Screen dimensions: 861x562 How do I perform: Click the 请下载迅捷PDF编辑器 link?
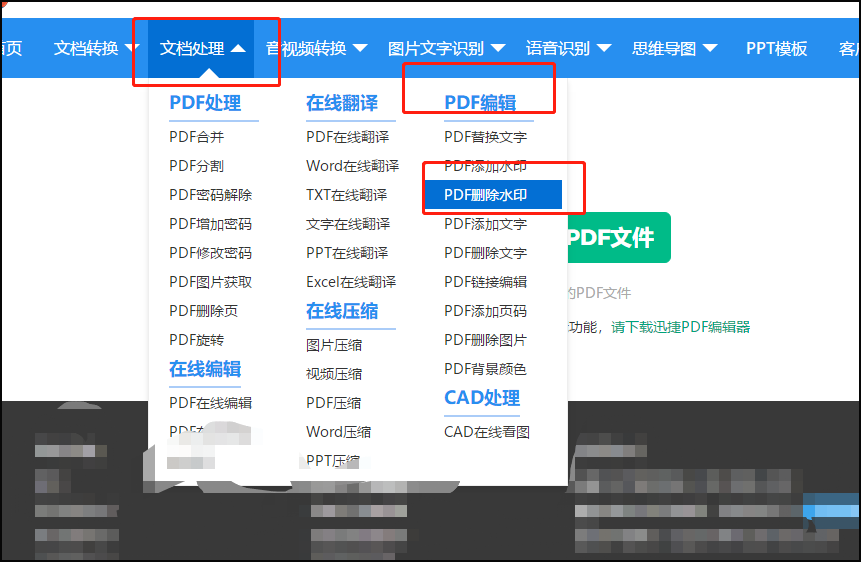coord(681,327)
